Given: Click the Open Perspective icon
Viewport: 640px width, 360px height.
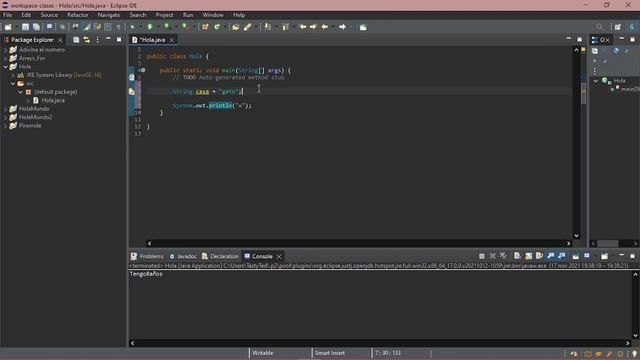Looking at the screenshot, I should (x=618, y=27).
